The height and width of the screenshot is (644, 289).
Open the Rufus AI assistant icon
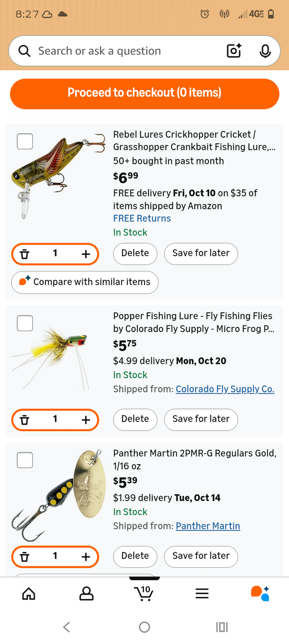pyautogui.click(x=260, y=593)
